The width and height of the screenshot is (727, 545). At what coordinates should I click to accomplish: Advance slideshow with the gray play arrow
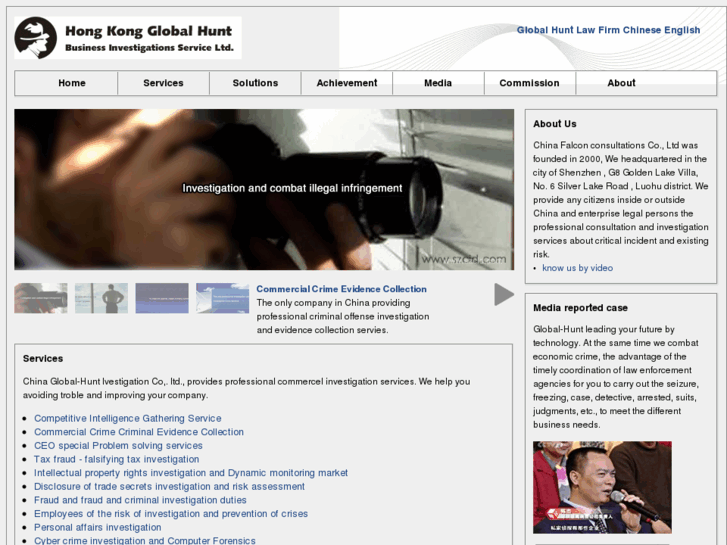(504, 295)
